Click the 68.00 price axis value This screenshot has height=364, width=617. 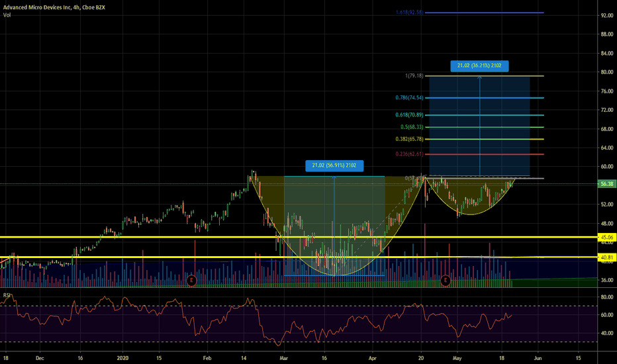[607, 128]
